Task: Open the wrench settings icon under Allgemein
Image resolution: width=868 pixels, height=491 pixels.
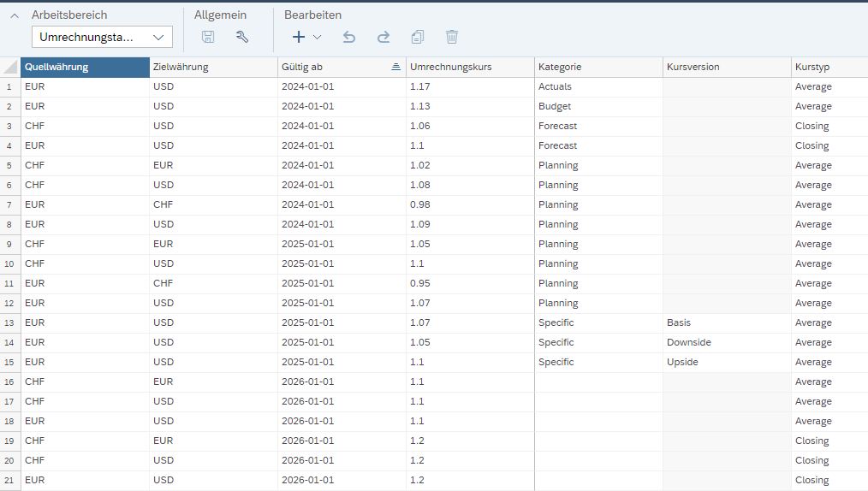Action: [242, 37]
